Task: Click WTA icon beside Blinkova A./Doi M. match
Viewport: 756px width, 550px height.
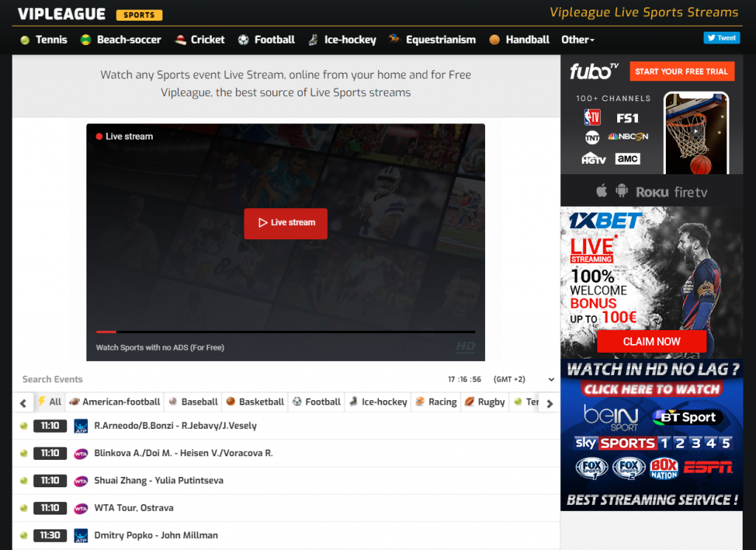Action: (80, 453)
